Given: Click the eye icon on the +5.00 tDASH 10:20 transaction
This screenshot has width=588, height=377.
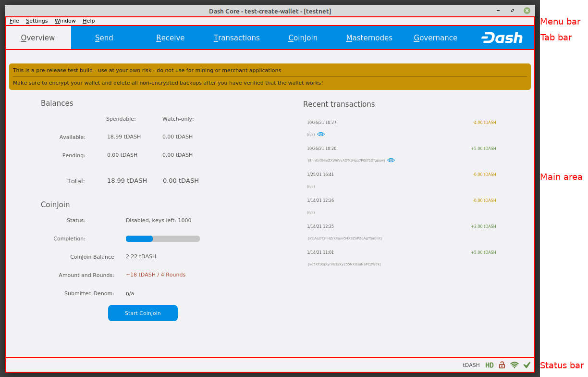Looking at the screenshot, I should (391, 160).
